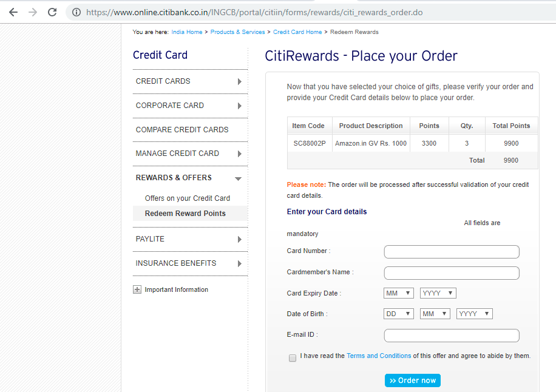The image size is (556, 392).
Task: Click the site info icon in address bar
Action: point(76,12)
